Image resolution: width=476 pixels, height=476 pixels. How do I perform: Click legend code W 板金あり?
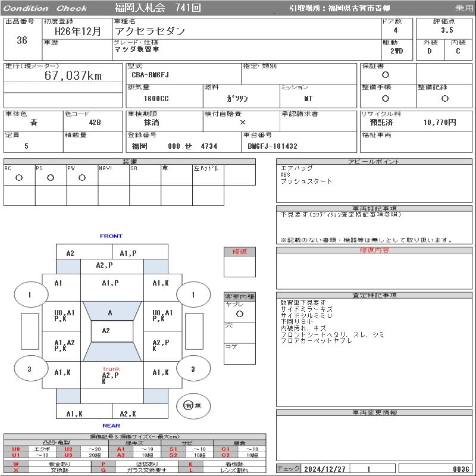coord(48,464)
